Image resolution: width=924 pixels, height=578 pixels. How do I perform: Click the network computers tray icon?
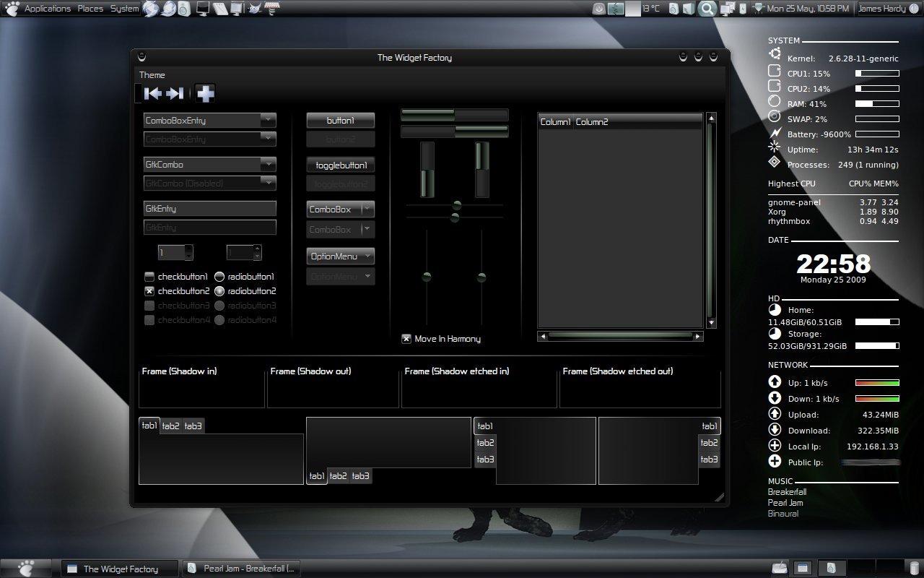728,9
